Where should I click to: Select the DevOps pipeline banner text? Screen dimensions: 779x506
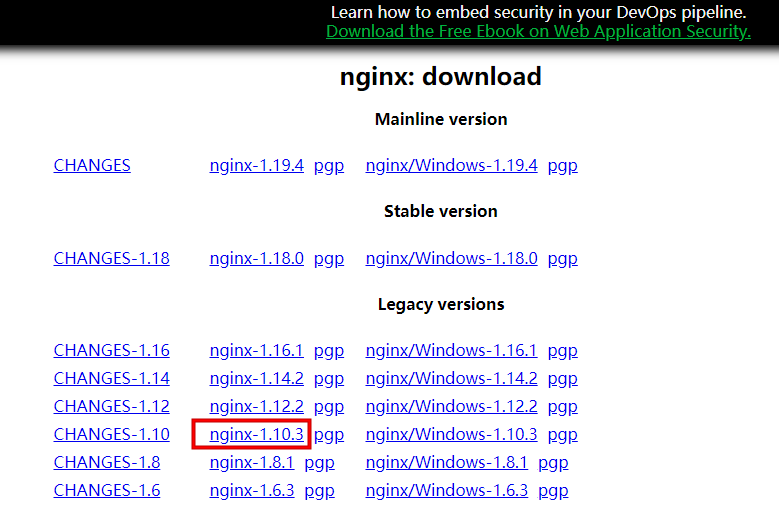[539, 12]
